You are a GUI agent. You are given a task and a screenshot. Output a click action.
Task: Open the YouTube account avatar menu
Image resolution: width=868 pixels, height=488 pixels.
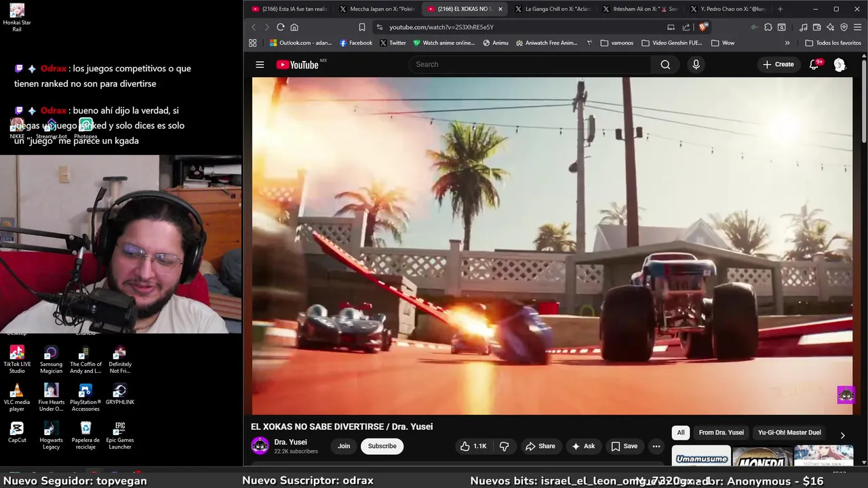coord(840,64)
